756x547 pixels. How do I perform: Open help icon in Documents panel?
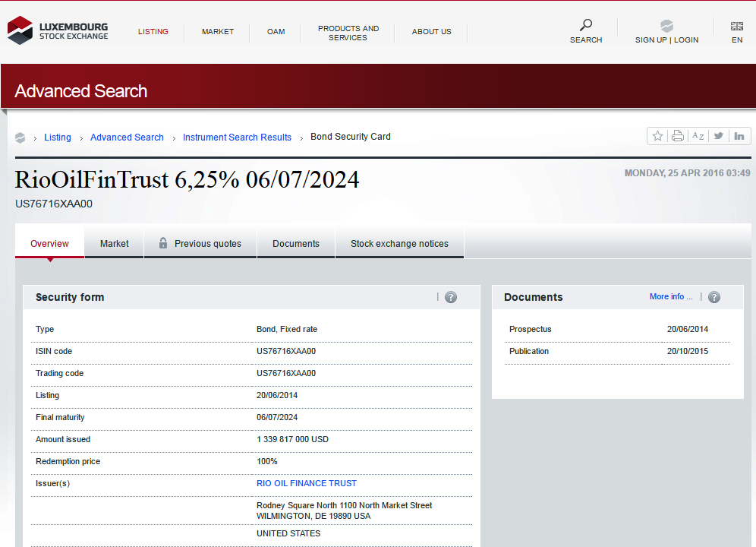714,297
